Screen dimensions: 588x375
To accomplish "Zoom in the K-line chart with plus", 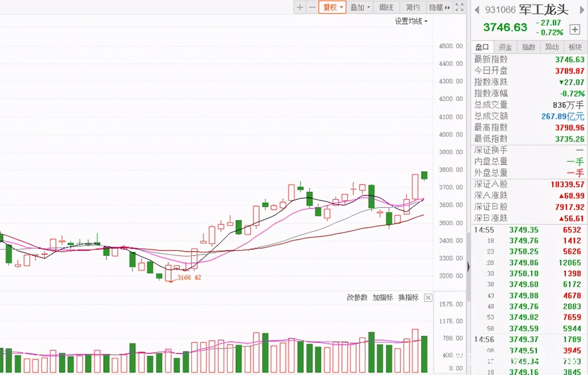I will tap(300, 7).
